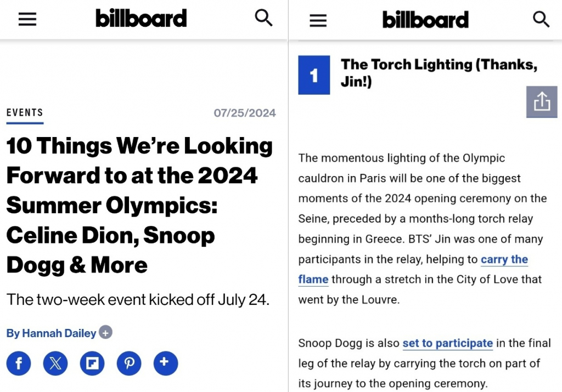Go to the EVENTS category
Viewport: 562px width, 392px height.
pos(25,112)
